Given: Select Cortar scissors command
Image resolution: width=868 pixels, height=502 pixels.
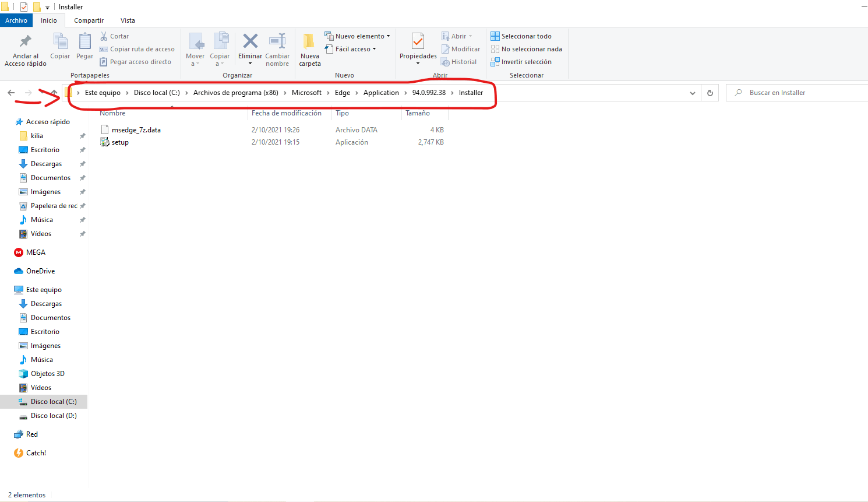Looking at the screenshot, I should 115,36.
